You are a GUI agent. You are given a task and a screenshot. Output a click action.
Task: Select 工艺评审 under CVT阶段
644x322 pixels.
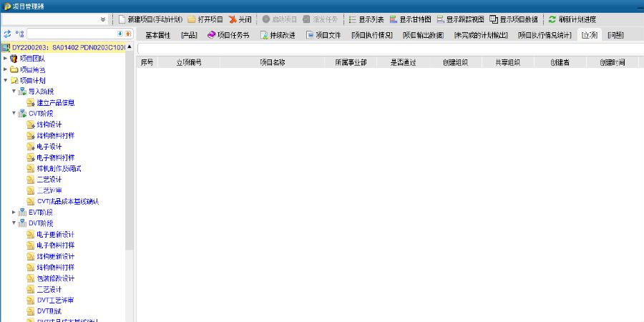point(49,190)
